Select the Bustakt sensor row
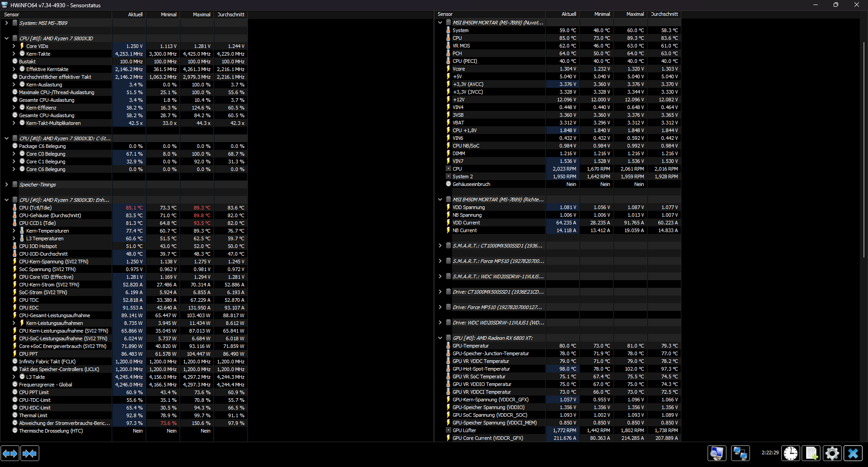The height and width of the screenshot is (467, 868). pyautogui.click(x=124, y=62)
